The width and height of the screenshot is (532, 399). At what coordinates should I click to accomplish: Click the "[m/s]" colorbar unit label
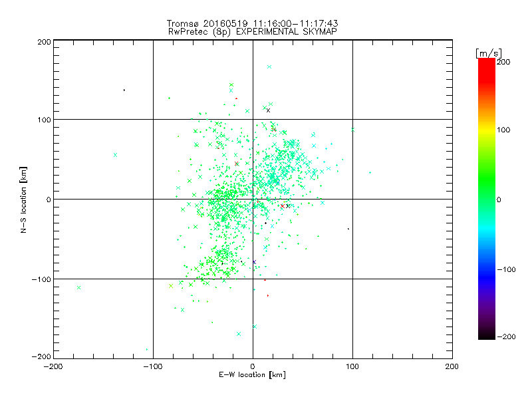coord(489,53)
